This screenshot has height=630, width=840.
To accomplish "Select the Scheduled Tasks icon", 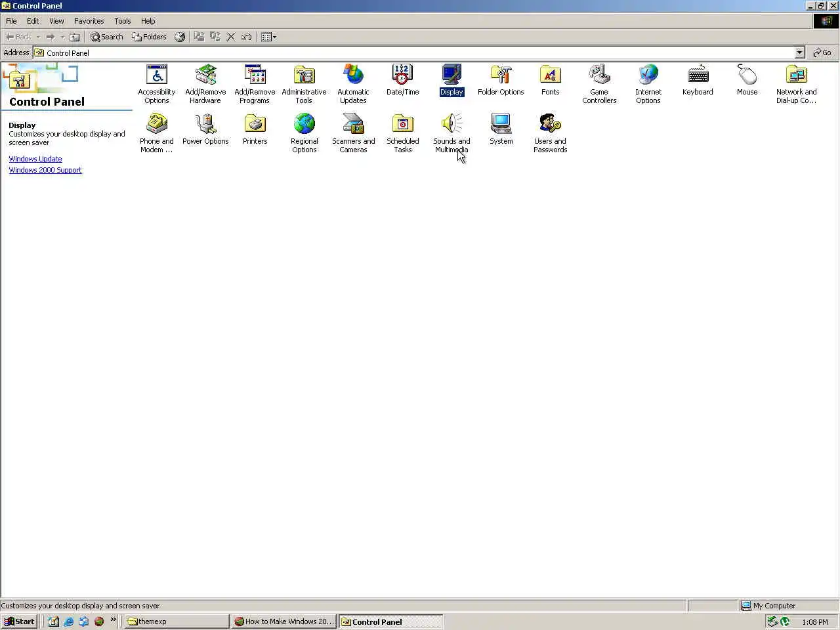I will click(x=402, y=133).
